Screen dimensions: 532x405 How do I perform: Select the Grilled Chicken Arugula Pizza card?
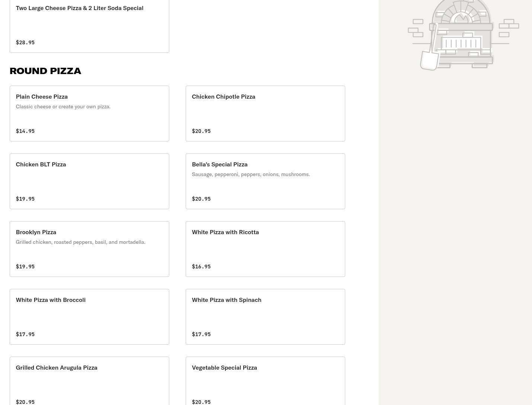pos(89,381)
